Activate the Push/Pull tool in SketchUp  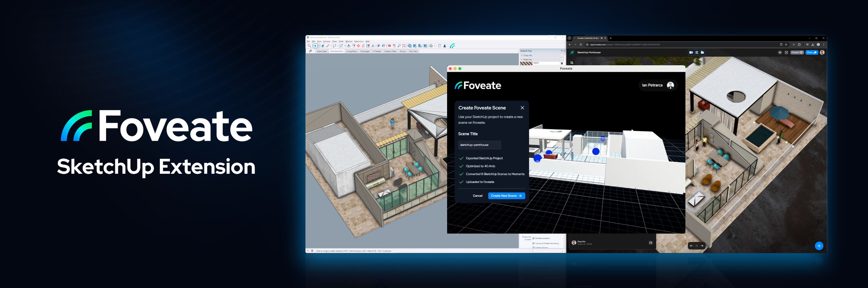pos(349,46)
